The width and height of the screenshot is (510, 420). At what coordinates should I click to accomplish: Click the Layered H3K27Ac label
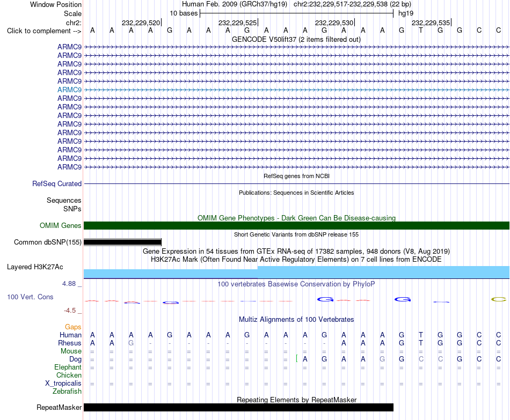click(x=35, y=267)
